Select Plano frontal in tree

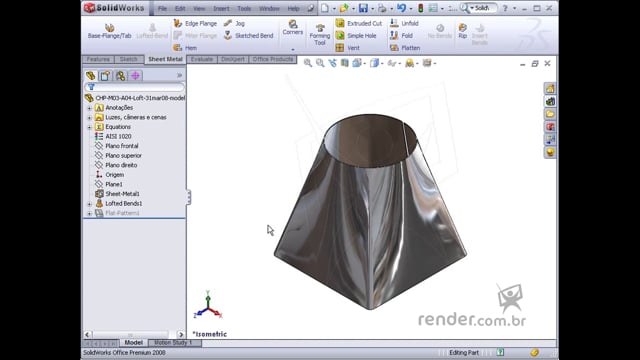tap(122, 146)
